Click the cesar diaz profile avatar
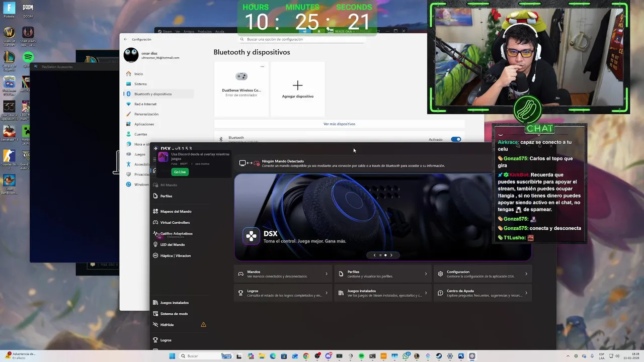 [x=131, y=55]
